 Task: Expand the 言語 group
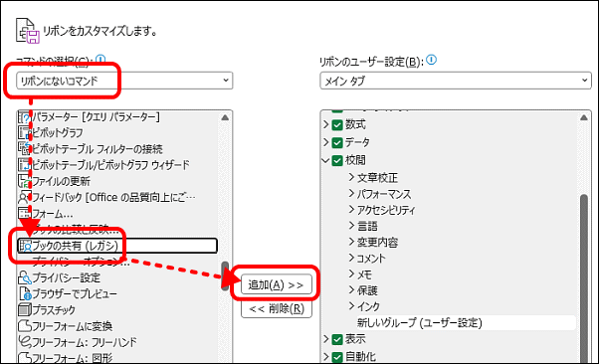351,226
